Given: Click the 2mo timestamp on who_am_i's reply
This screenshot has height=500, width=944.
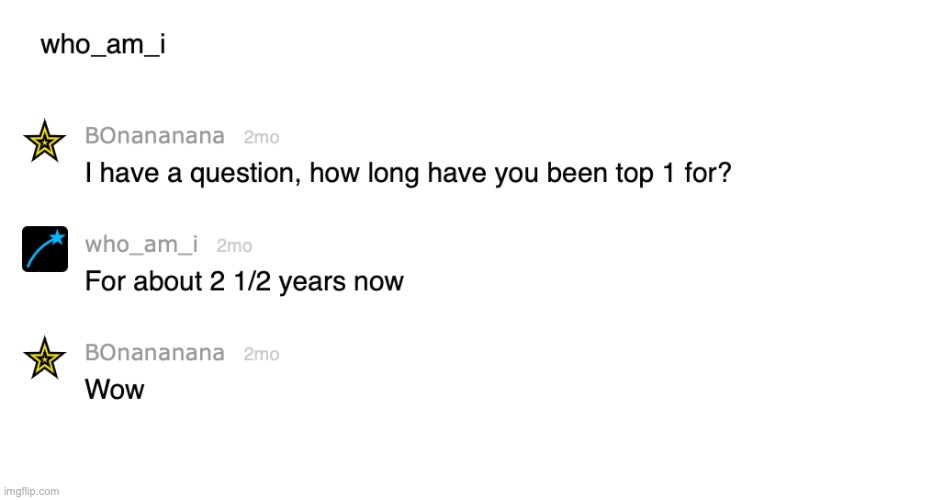Looking at the screenshot, I should 234,246.
